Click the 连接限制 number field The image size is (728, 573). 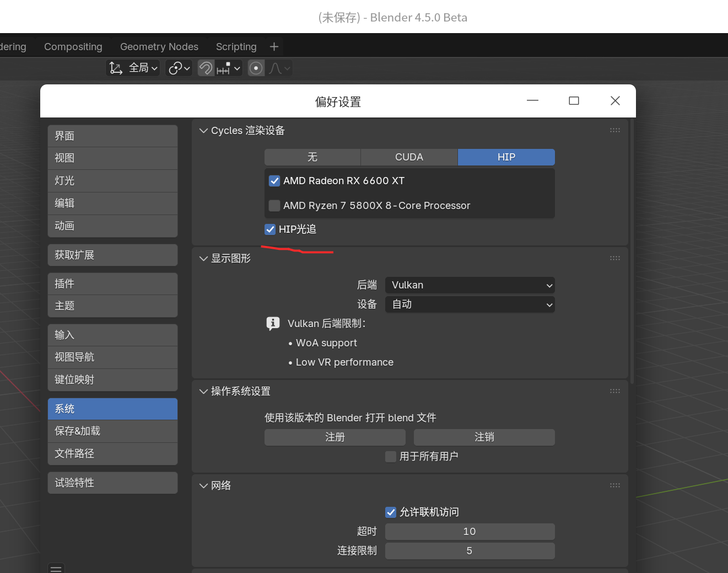pyautogui.click(x=470, y=551)
